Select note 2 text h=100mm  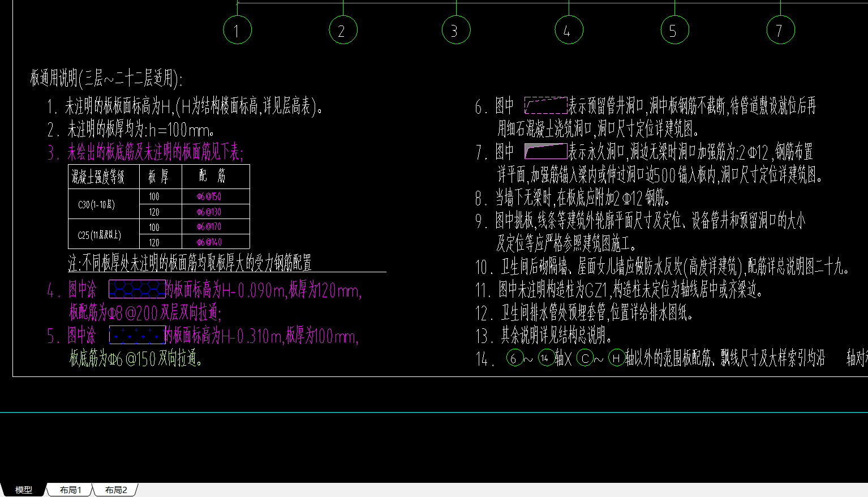coord(141,130)
